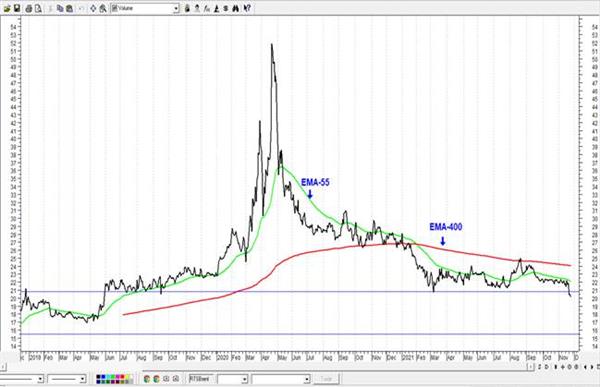This screenshot has width=600, height=387.
Task: Click the first small square icon after globes
Action: (166, 379)
